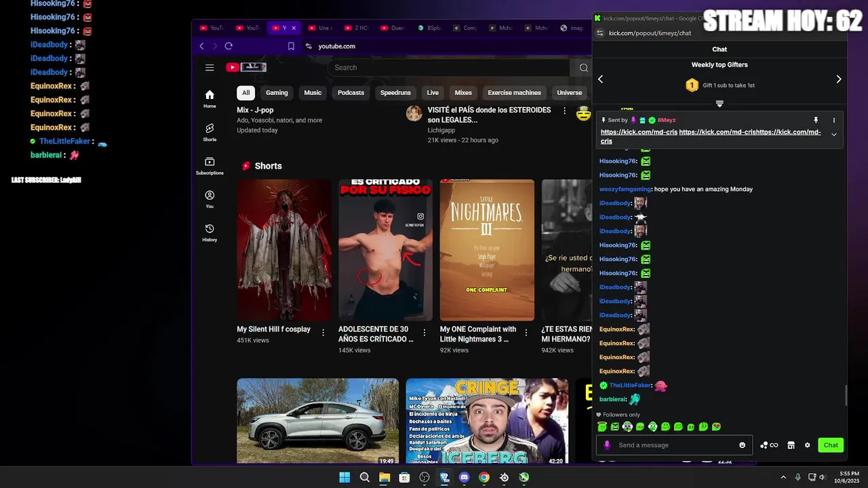868x488 pixels.
Task: Click the Kick chat scrollbar
Action: coord(846,395)
